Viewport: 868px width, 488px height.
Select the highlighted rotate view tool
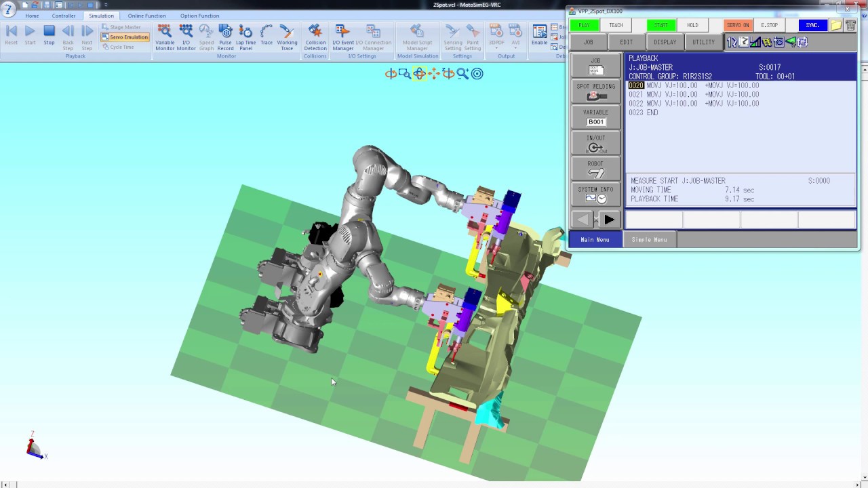[419, 74]
